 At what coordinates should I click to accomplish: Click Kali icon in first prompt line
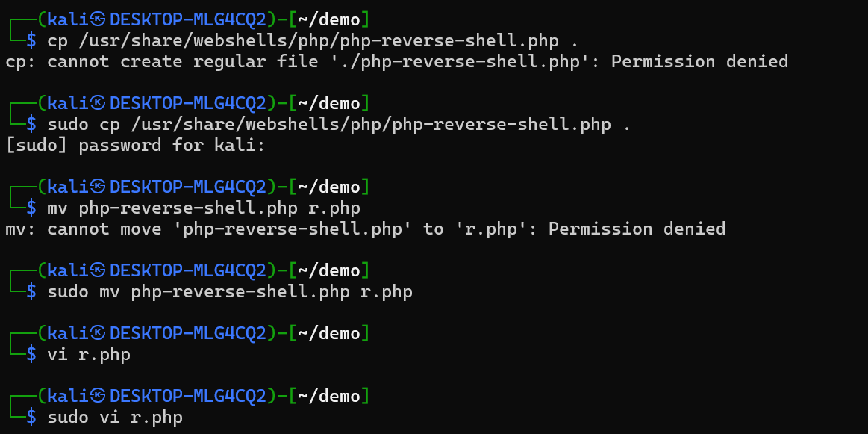(98, 19)
